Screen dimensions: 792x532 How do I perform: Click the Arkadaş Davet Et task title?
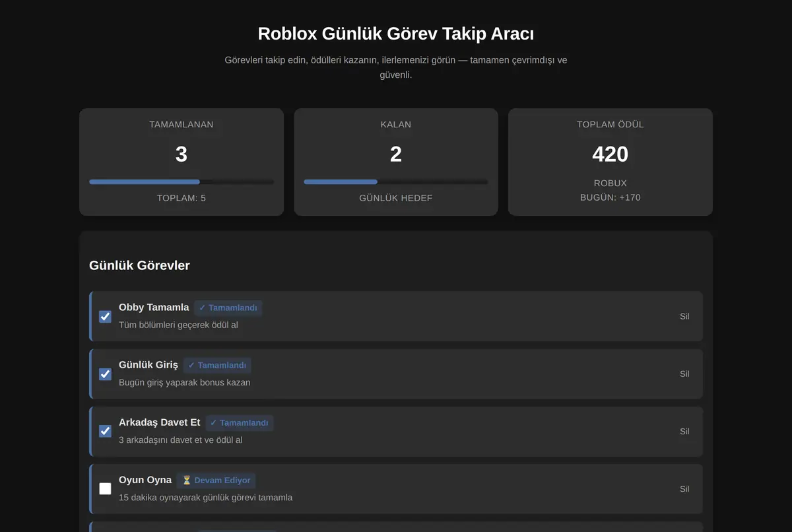tap(160, 422)
